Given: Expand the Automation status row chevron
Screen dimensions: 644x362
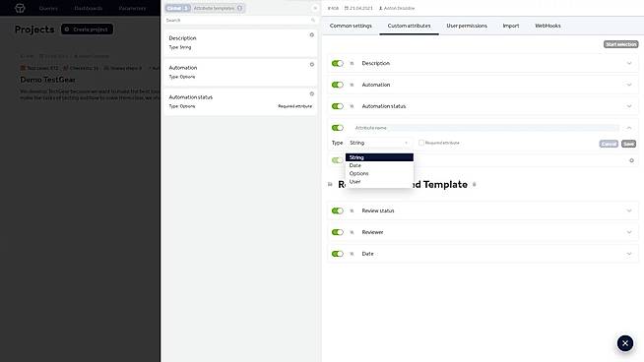Looking at the screenshot, I should click(x=629, y=106).
